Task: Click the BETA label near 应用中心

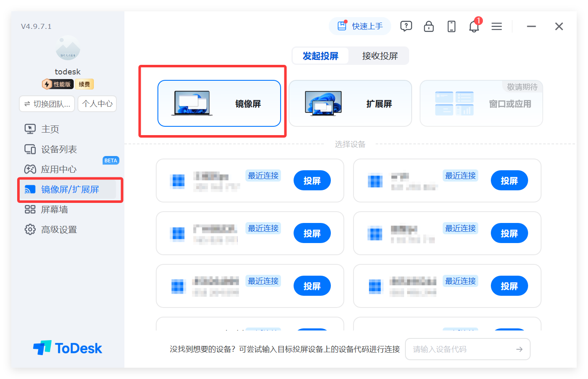Action: pos(111,160)
